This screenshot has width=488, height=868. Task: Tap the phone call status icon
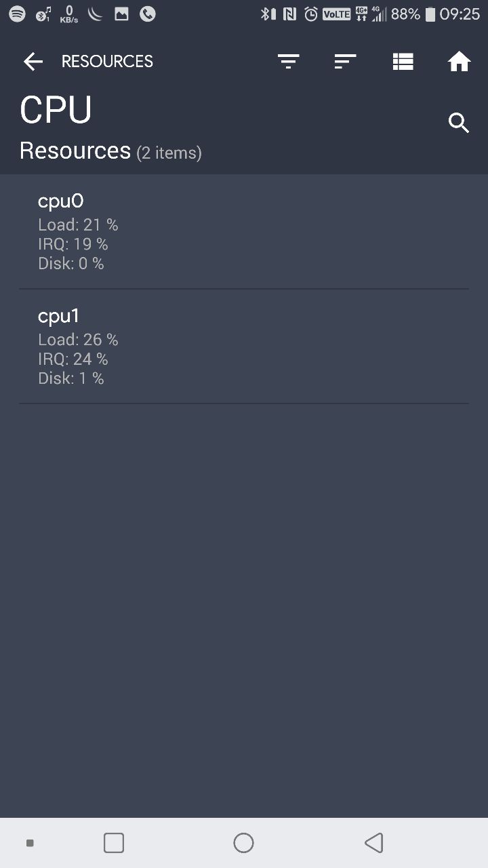click(x=147, y=14)
